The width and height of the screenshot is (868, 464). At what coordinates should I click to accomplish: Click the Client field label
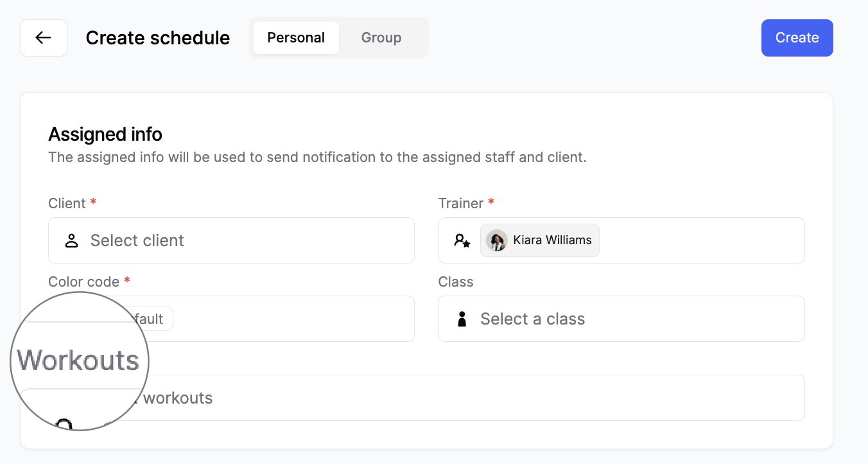(x=67, y=204)
